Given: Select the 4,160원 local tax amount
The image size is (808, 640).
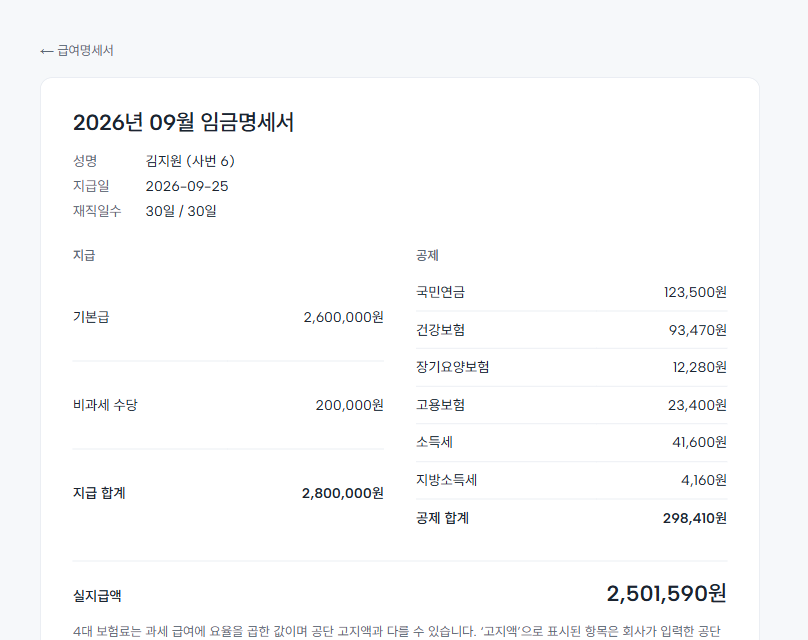Looking at the screenshot, I should coord(704,480).
